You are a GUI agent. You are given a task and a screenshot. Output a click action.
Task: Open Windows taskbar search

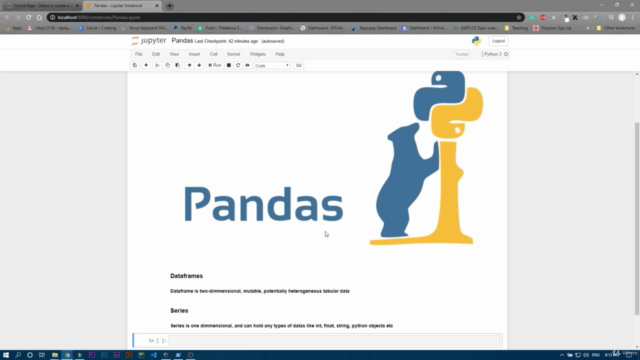pos(18,355)
